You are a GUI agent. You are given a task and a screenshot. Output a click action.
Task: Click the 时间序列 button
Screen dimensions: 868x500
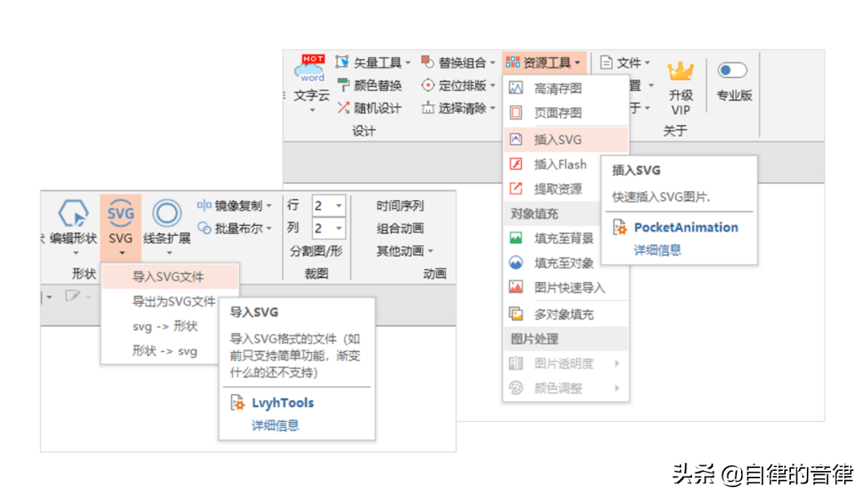tap(399, 206)
